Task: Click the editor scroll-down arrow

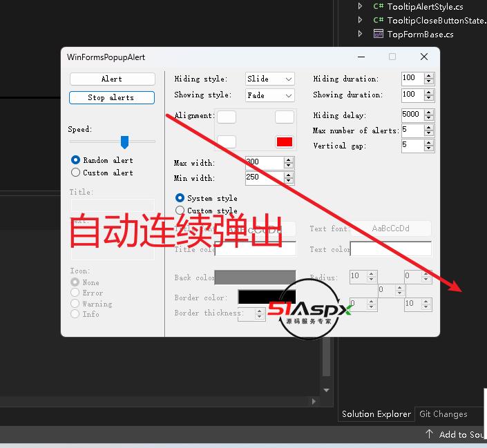Action: pyautogui.click(x=327, y=390)
